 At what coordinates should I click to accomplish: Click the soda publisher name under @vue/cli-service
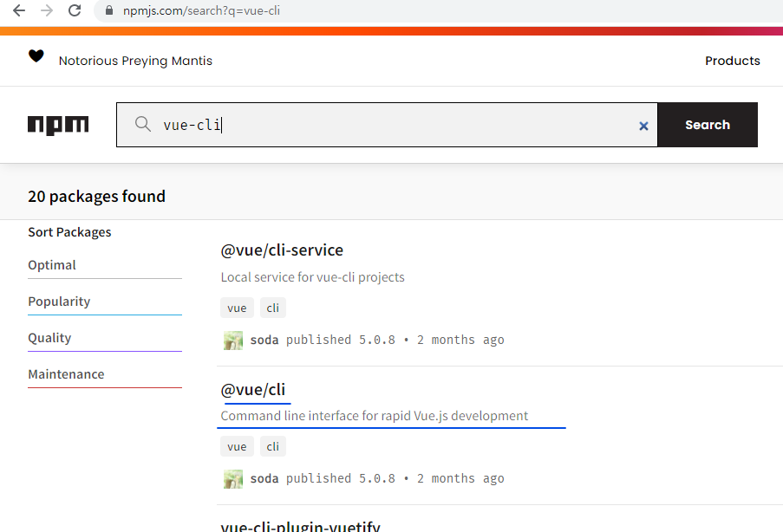point(264,340)
